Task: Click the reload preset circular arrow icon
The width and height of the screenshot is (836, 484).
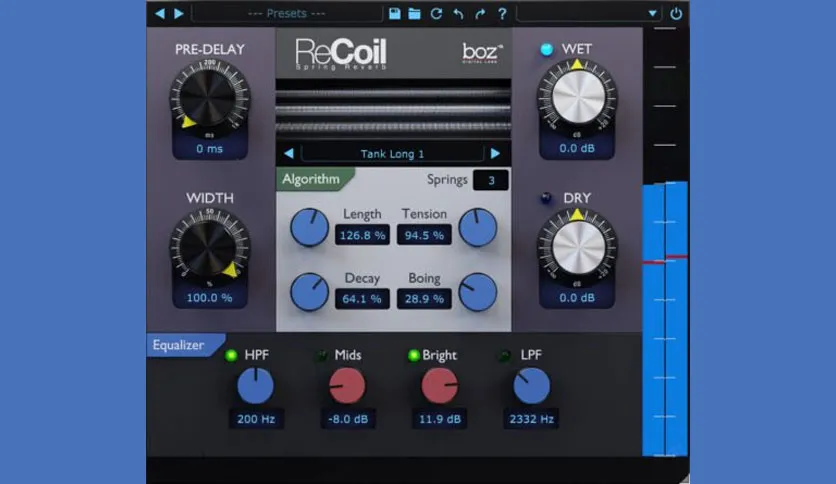Action: point(436,13)
